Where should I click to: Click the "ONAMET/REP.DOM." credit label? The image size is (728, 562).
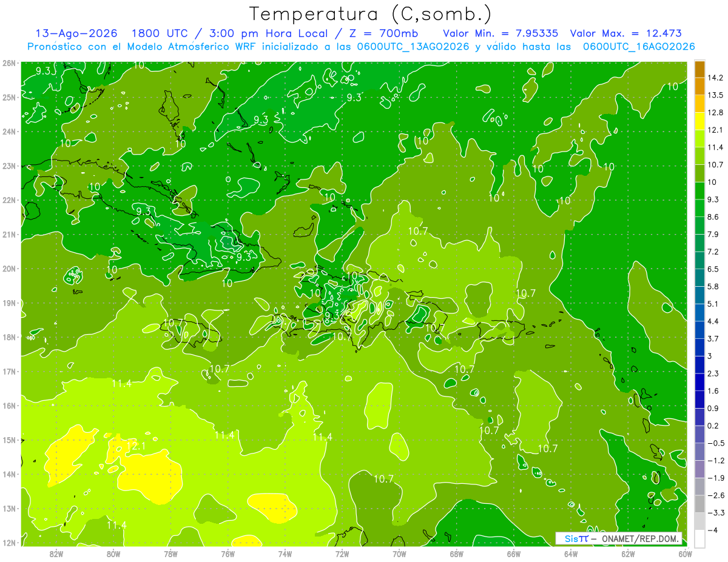[640, 538]
